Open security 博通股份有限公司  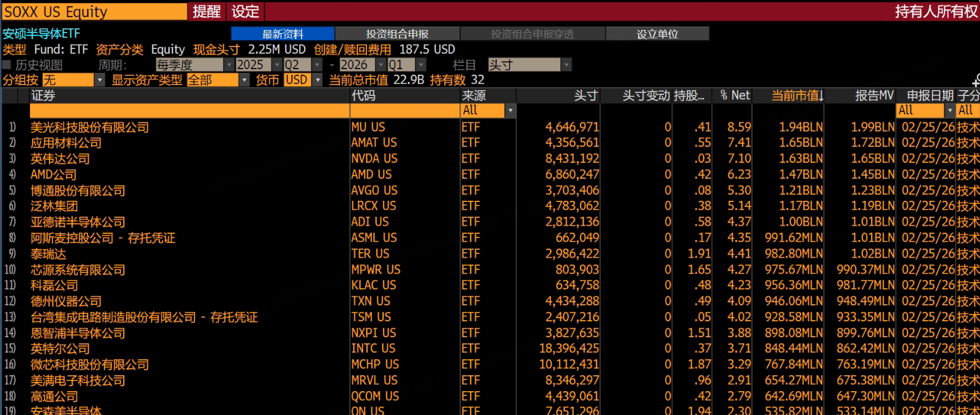tap(78, 190)
